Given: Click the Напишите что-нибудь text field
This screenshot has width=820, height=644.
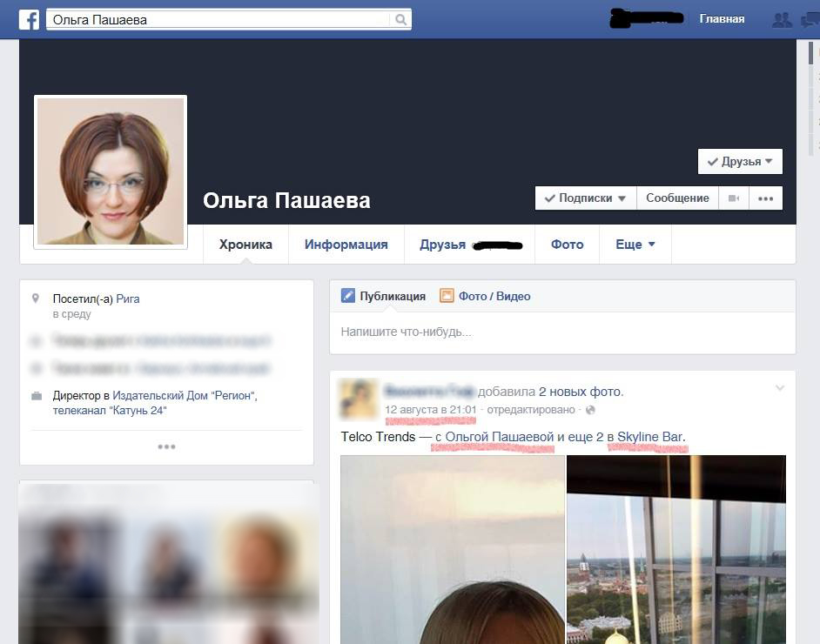Looking at the screenshot, I should (x=561, y=332).
